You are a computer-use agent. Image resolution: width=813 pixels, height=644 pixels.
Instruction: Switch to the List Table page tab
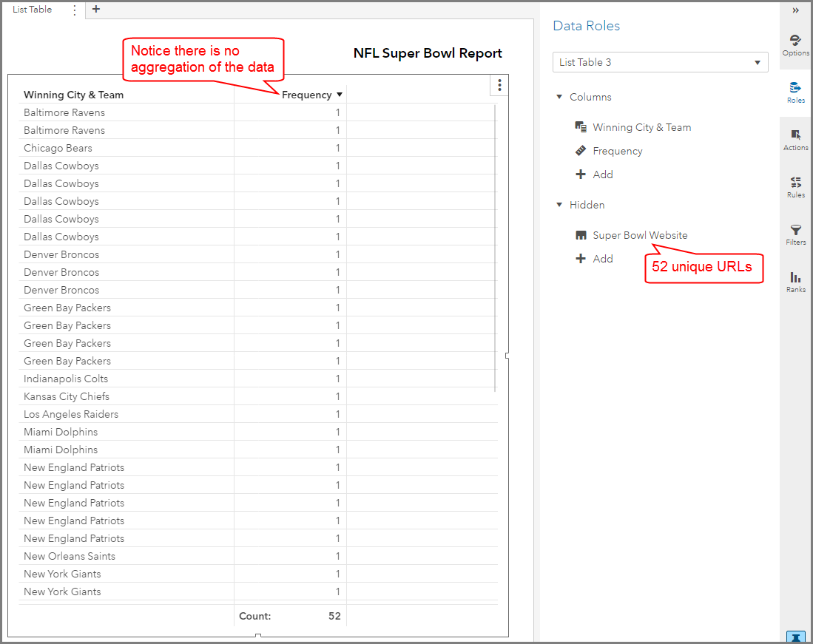coord(32,10)
